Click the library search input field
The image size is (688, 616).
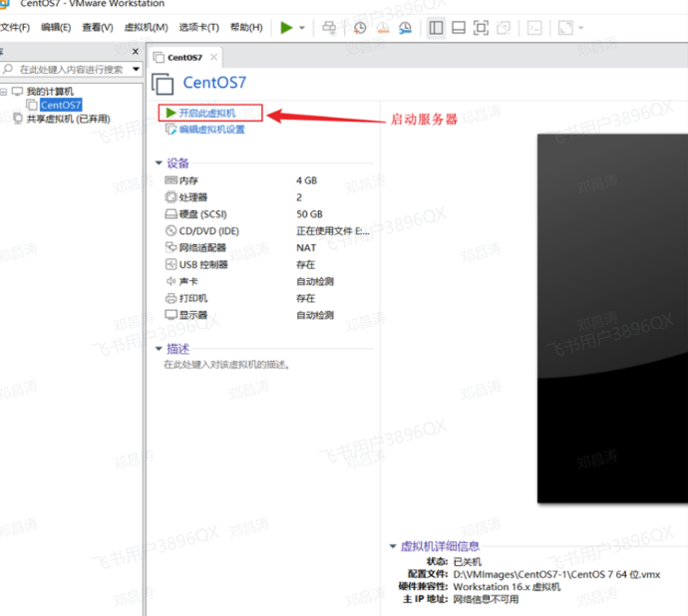click(x=71, y=70)
